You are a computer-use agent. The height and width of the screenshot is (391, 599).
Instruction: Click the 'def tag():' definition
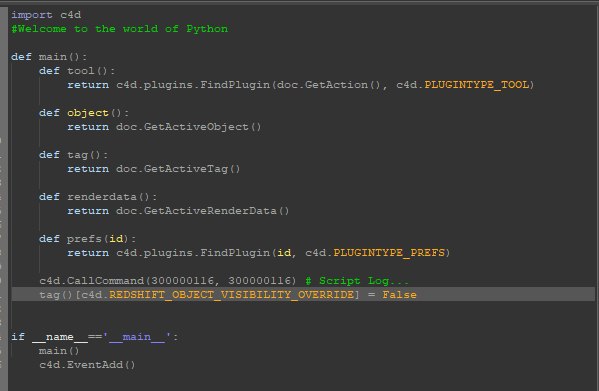[x=73, y=155]
